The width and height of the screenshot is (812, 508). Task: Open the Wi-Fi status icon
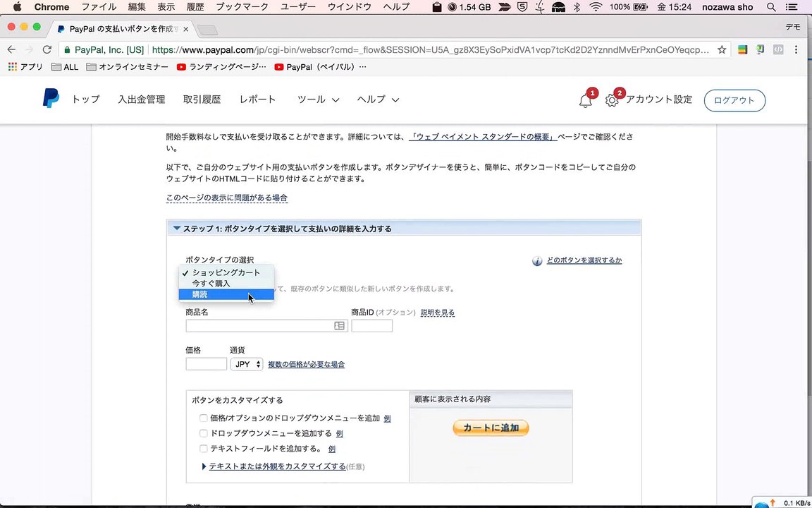(596, 7)
